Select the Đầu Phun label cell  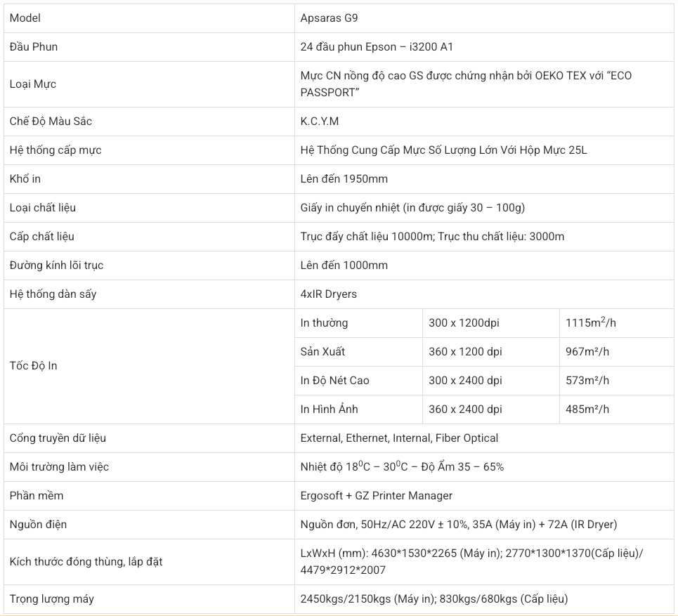(149, 46)
